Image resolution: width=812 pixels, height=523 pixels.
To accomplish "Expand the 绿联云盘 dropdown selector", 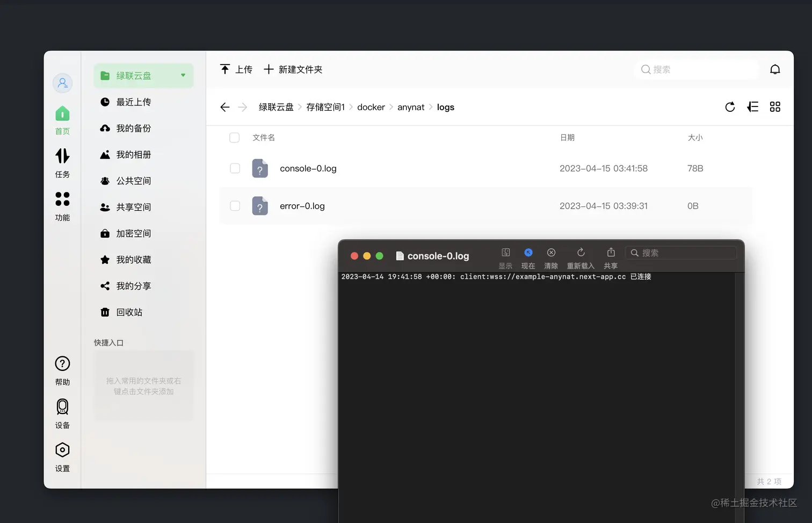I will [143, 76].
